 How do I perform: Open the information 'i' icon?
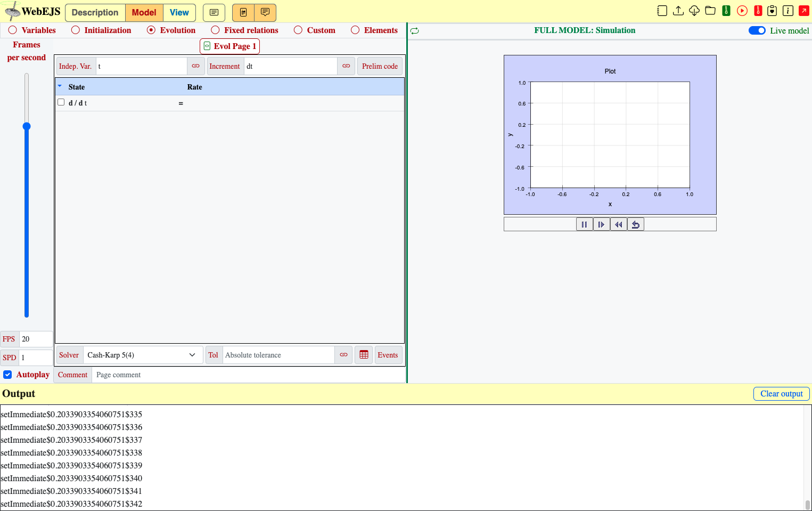[788, 11]
